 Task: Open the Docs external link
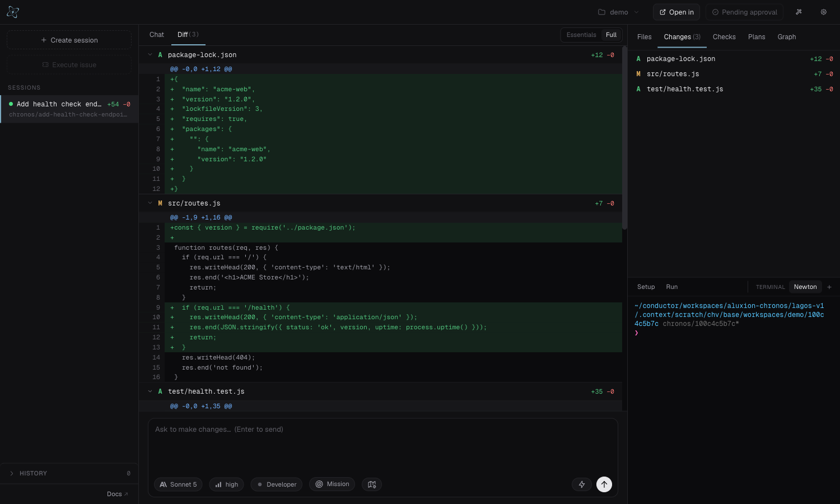(x=118, y=494)
